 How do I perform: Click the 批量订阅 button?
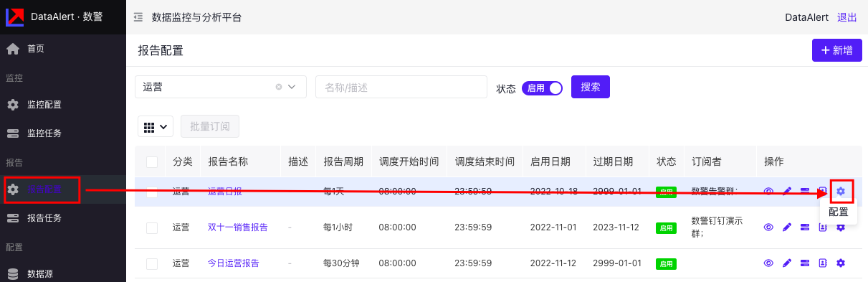pos(210,126)
